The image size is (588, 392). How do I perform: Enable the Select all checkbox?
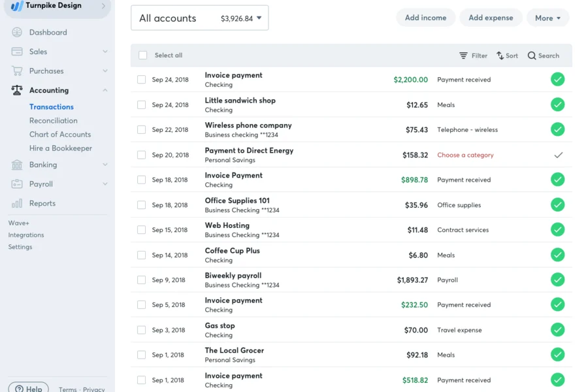click(142, 56)
